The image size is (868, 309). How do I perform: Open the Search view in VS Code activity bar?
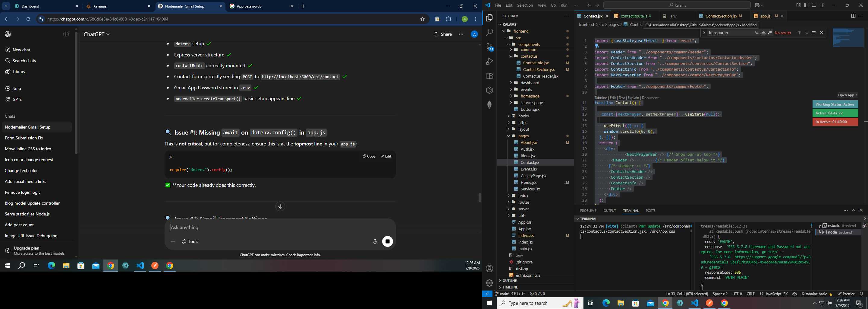tap(489, 32)
